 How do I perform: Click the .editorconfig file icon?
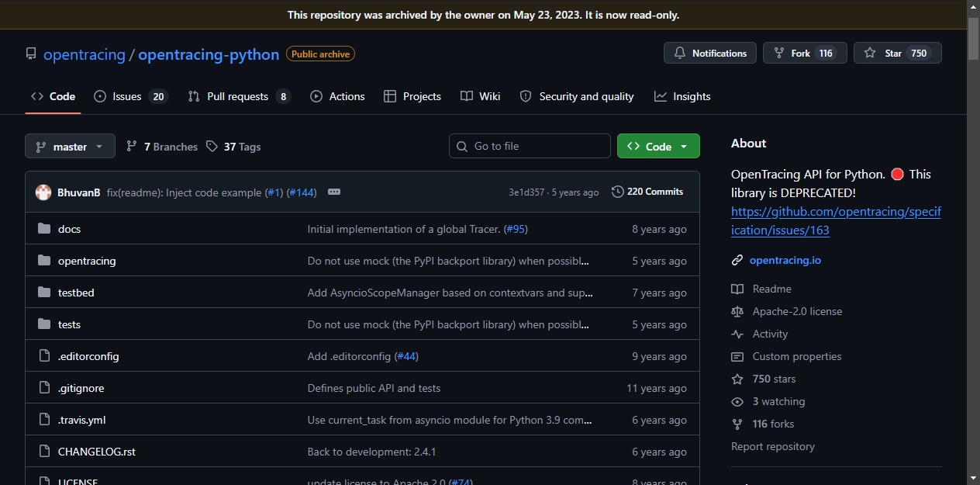click(x=44, y=356)
